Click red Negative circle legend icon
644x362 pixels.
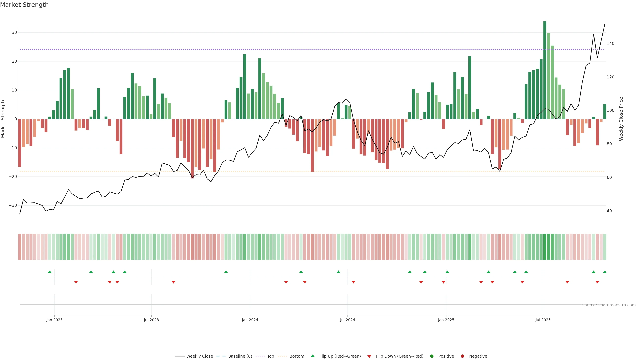point(463,356)
